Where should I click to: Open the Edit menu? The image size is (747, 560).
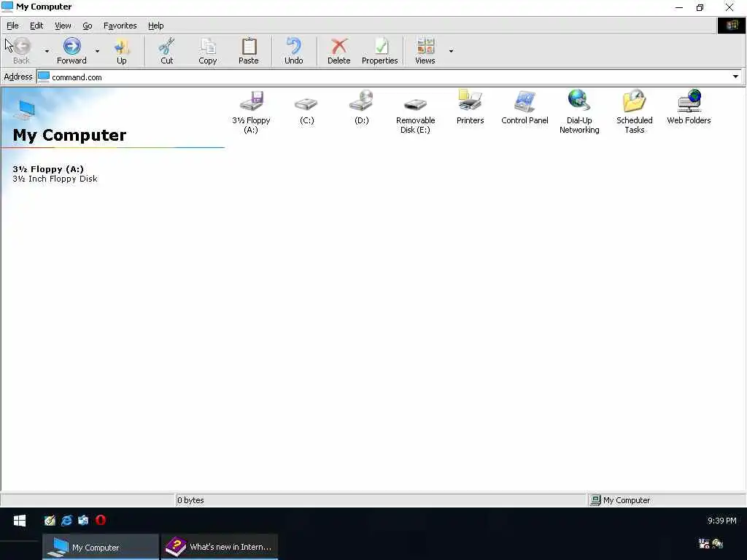(x=36, y=26)
